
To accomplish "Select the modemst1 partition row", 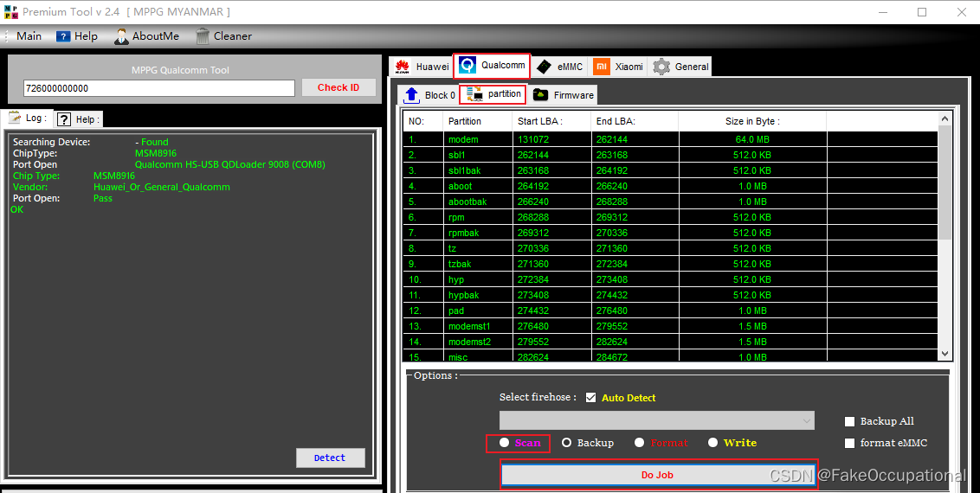I will (x=670, y=326).
